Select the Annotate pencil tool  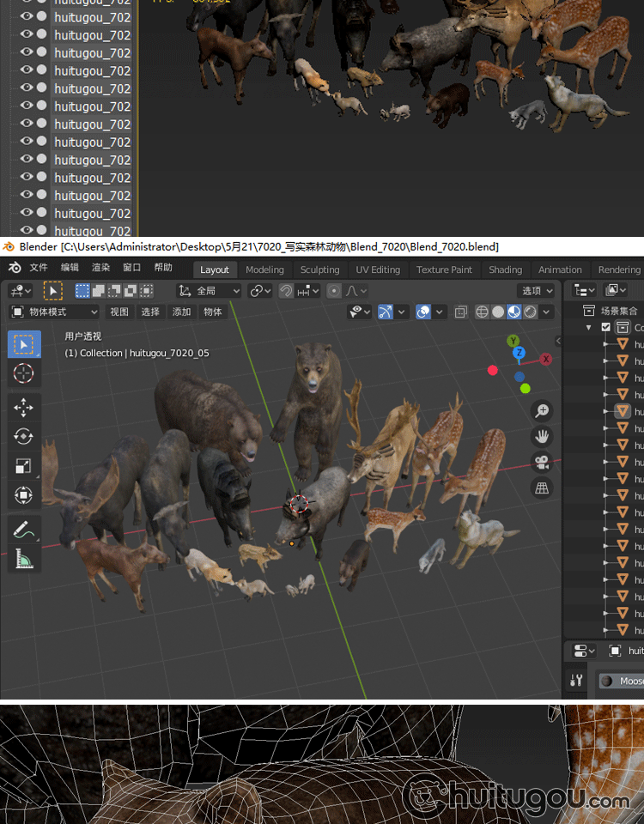23,530
